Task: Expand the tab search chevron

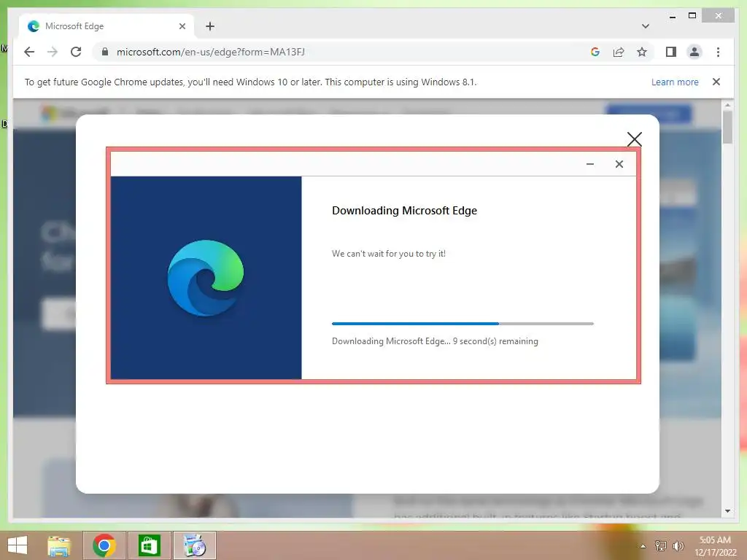Action: (646, 26)
